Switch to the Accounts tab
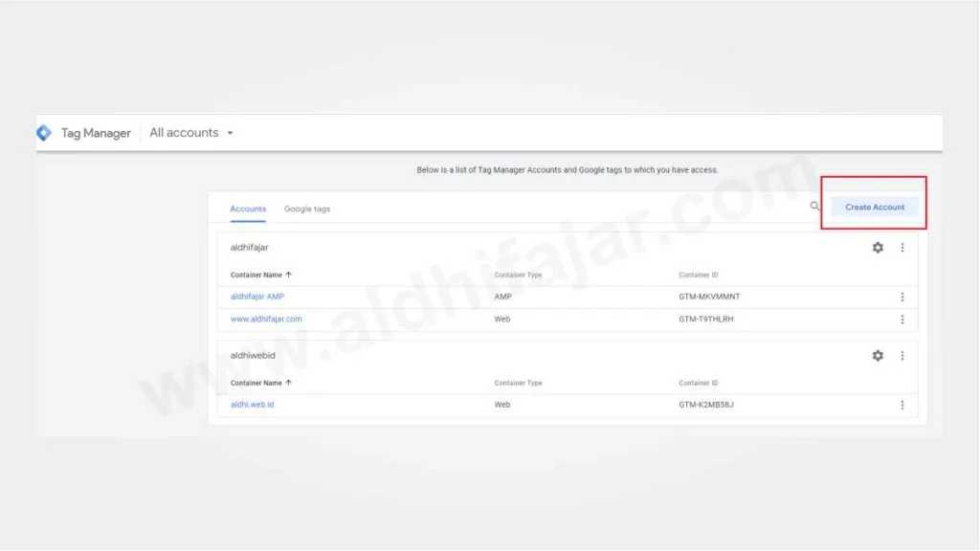980x551 pixels. click(x=248, y=209)
